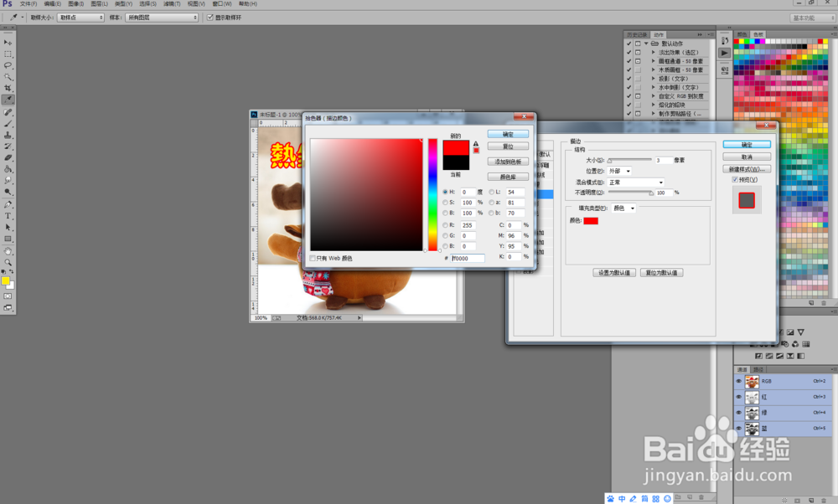The height and width of the screenshot is (504, 838).
Task: Click the hex color input field
Action: 468,259
